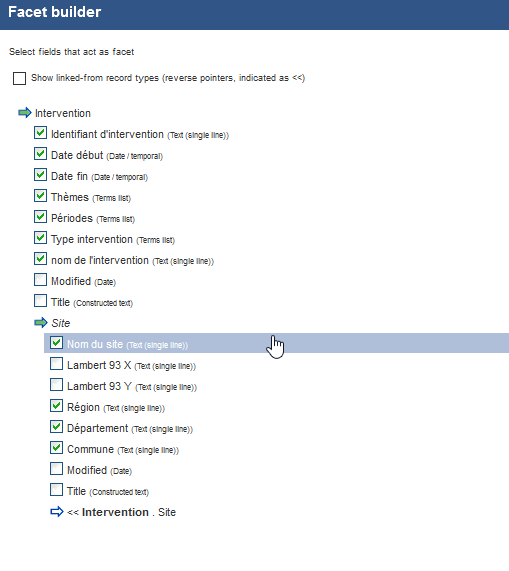Image resolution: width=509 pixels, height=571 pixels.
Task: Enable Show linked-from record types checkbox
Action: [19, 78]
